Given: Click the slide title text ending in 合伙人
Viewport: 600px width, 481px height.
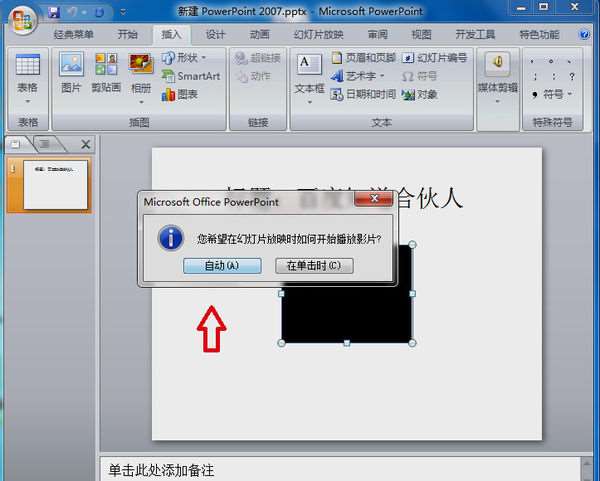Looking at the screenshot, I should pyautogui.click(x=429, y=198).
